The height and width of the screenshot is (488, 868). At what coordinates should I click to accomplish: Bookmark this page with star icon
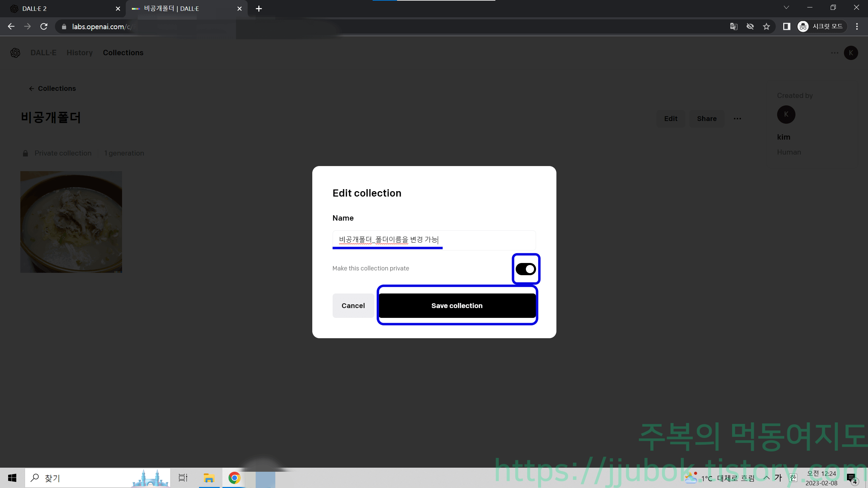click(766, 26)
